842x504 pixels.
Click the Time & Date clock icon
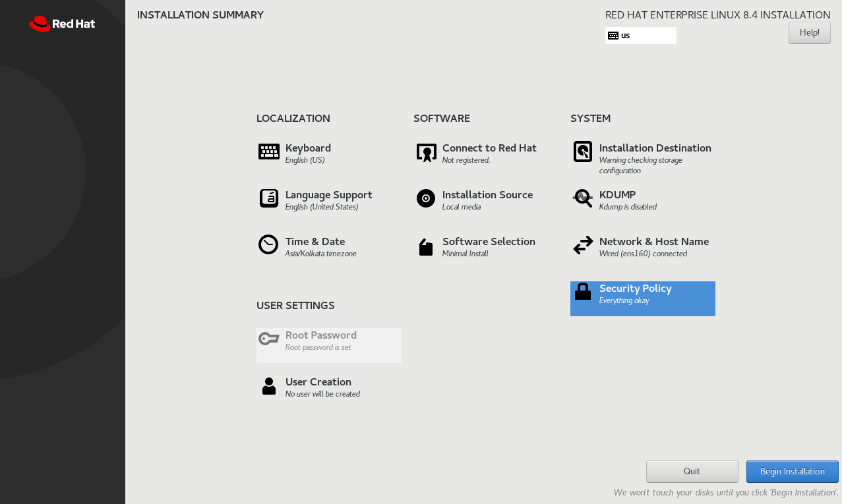268,244
